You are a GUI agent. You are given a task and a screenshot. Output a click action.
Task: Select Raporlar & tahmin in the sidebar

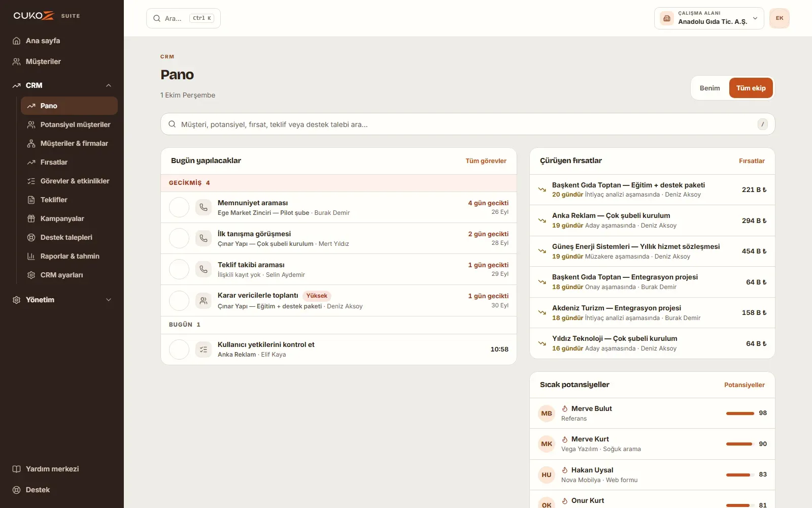click(x=69, y=256)
